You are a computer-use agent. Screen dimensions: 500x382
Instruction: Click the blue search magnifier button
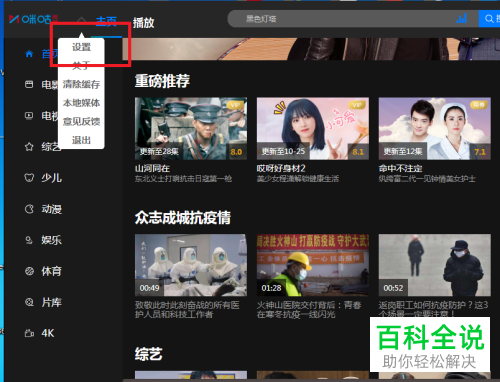tap(489, 19)
